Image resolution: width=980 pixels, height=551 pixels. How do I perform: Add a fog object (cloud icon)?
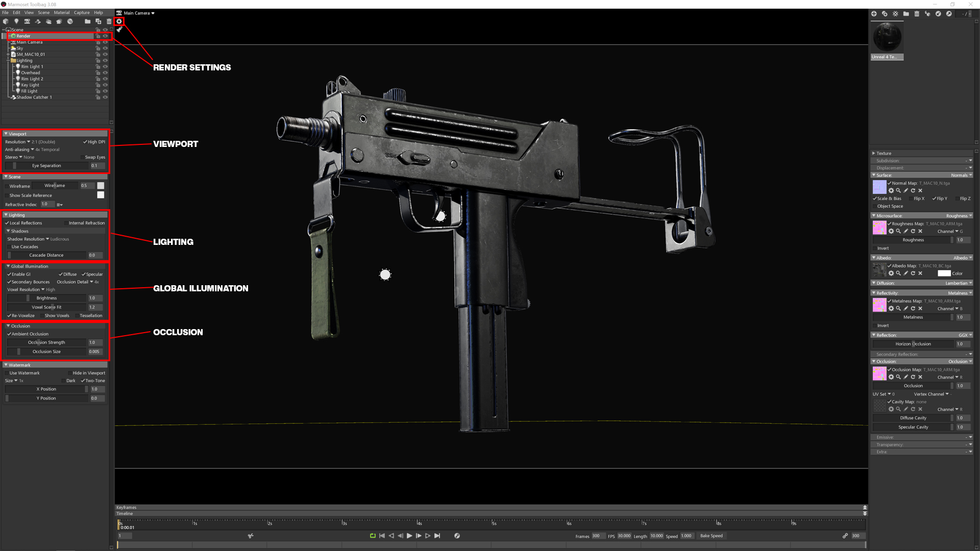[x=48, y=21]
